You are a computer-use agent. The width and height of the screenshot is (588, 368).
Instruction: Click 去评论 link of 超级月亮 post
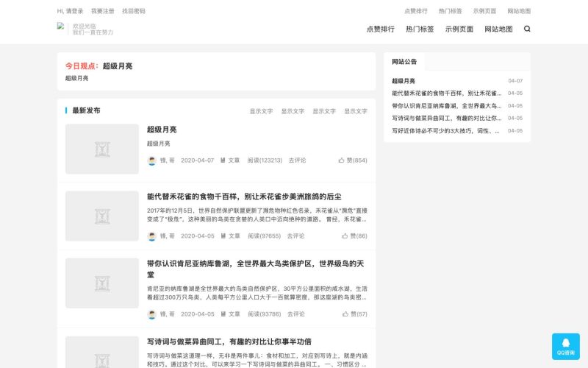pos(298,160)
